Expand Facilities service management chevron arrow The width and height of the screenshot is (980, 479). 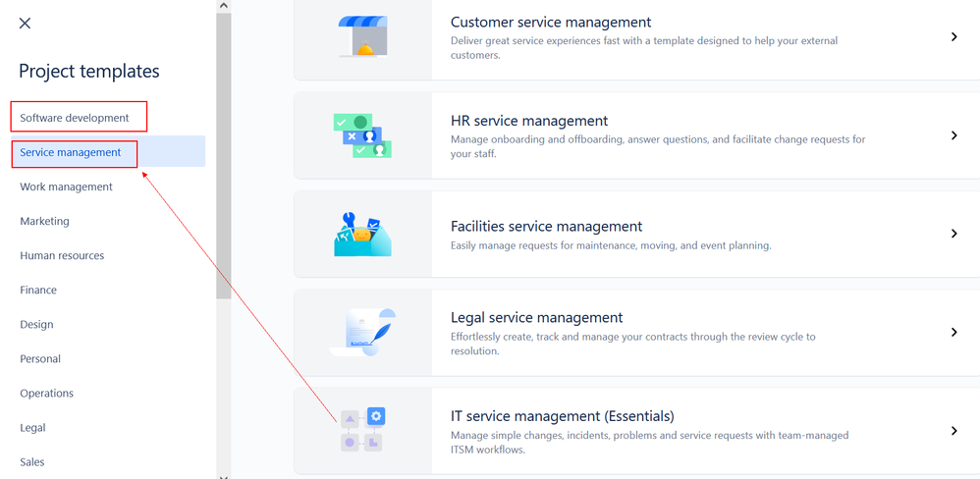(x=954, y=234)
